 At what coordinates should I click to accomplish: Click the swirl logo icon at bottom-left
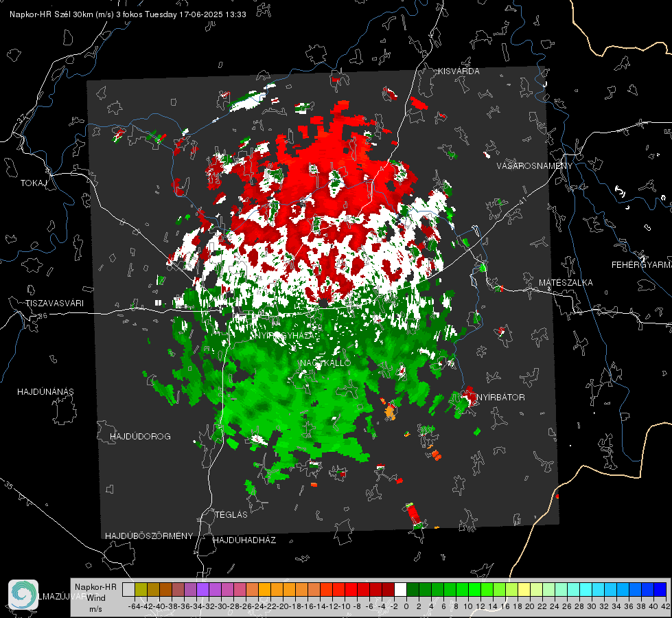[x=23, y=595]
